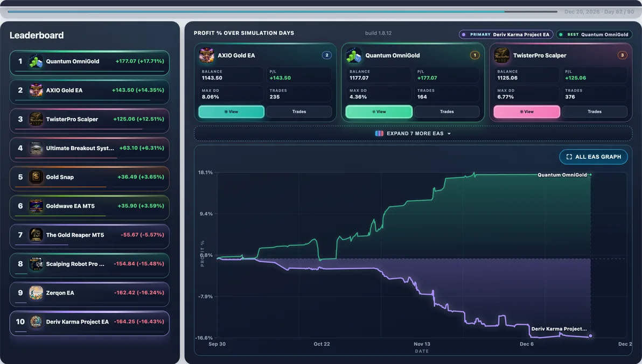The image size is (642, 364).
Task: Click the AXIO Gold EA leaderboard icon
Action: [36, 90]
